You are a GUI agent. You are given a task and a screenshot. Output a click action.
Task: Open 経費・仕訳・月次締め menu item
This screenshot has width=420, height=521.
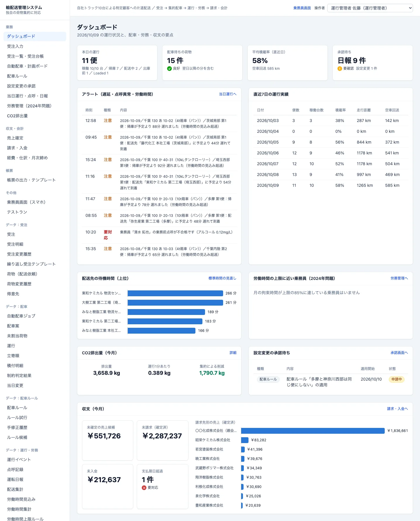point(35,158)
